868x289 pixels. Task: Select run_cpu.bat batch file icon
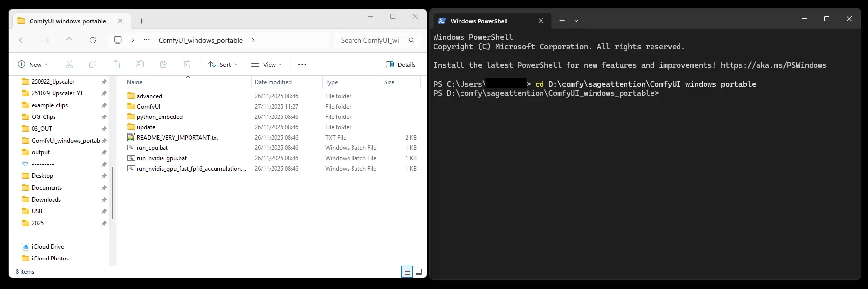131,148
